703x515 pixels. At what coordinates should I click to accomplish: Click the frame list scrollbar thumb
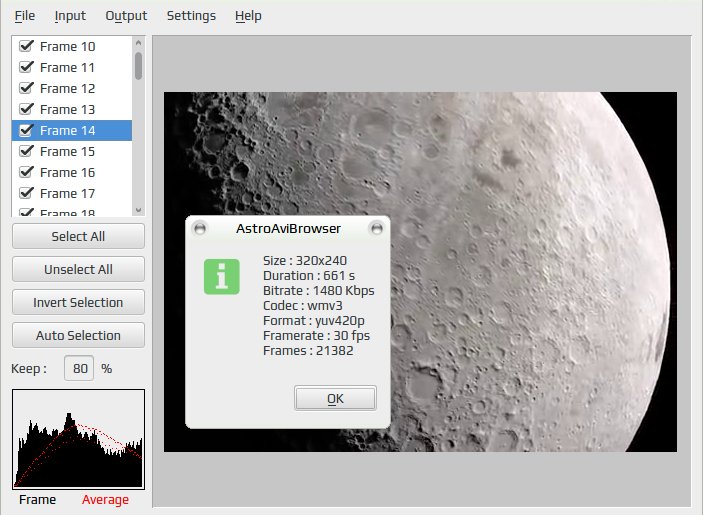138,66
